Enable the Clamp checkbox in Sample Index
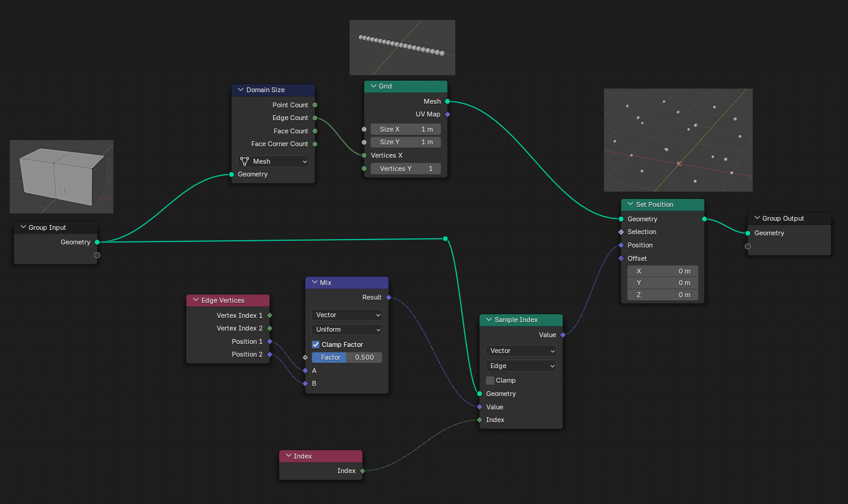This screenshot has height=504, width=848. click(x=490, y=380)
